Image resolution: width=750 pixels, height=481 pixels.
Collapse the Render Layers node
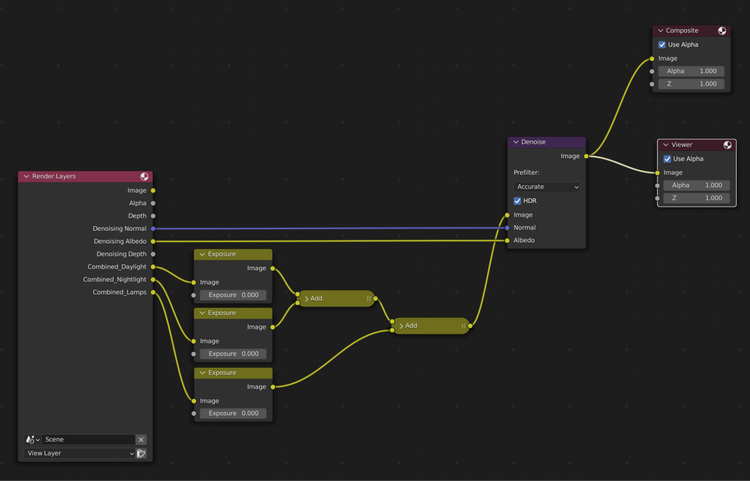(x=25, y=177)
